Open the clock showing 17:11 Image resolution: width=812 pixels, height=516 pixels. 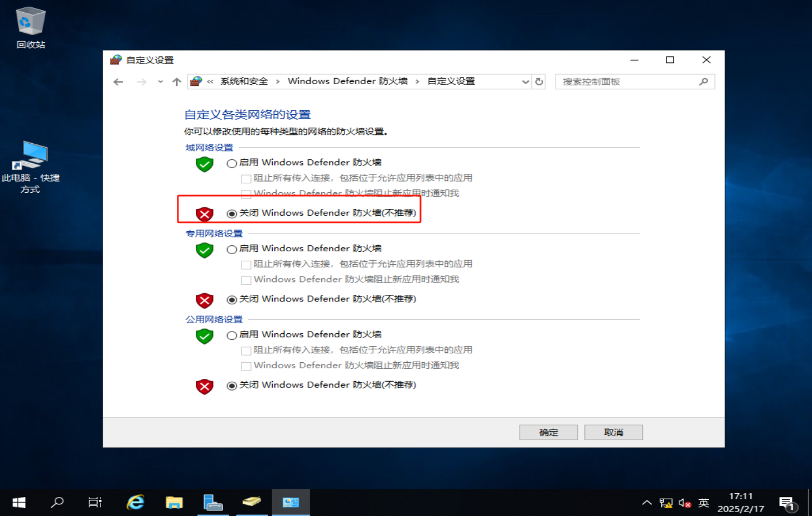click(x=741, y=503)
